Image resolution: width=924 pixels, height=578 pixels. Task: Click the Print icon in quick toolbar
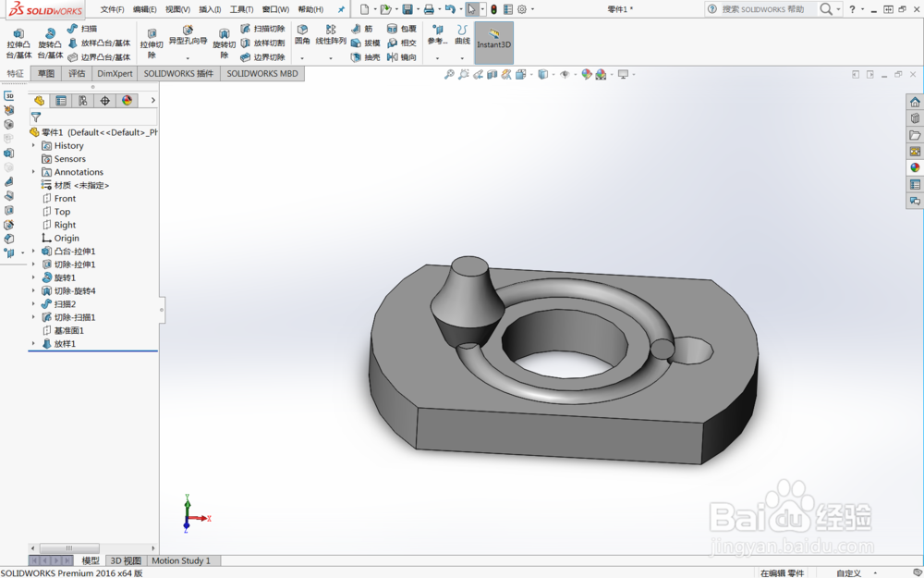429,9
